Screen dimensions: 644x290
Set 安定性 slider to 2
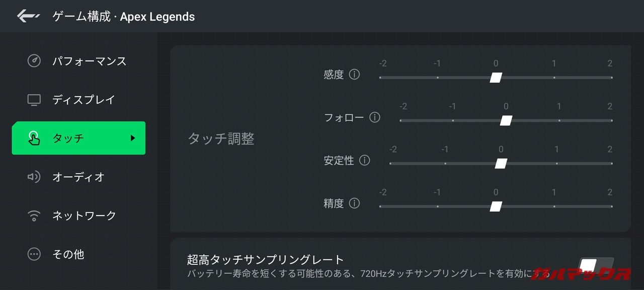[x=611, y=164]
